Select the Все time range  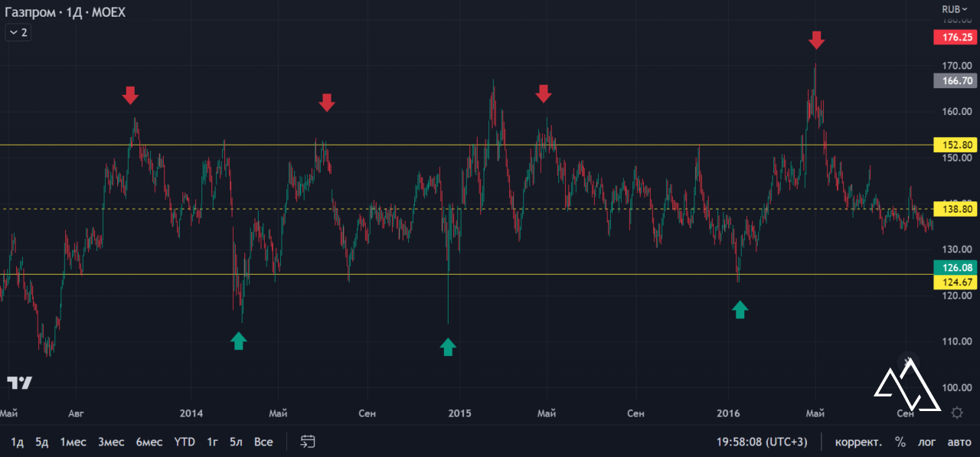pos(263,442)
